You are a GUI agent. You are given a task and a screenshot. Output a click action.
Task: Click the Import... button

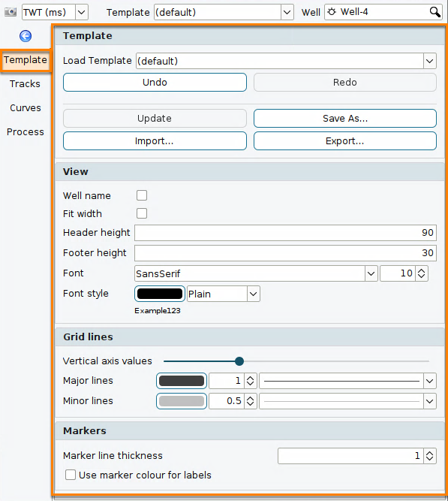[155, 141]
